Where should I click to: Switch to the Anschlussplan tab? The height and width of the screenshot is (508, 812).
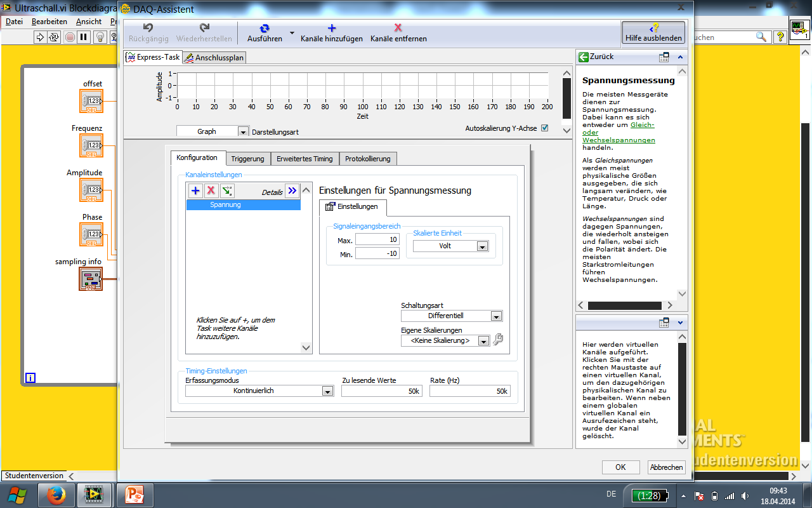coord(214,58)
